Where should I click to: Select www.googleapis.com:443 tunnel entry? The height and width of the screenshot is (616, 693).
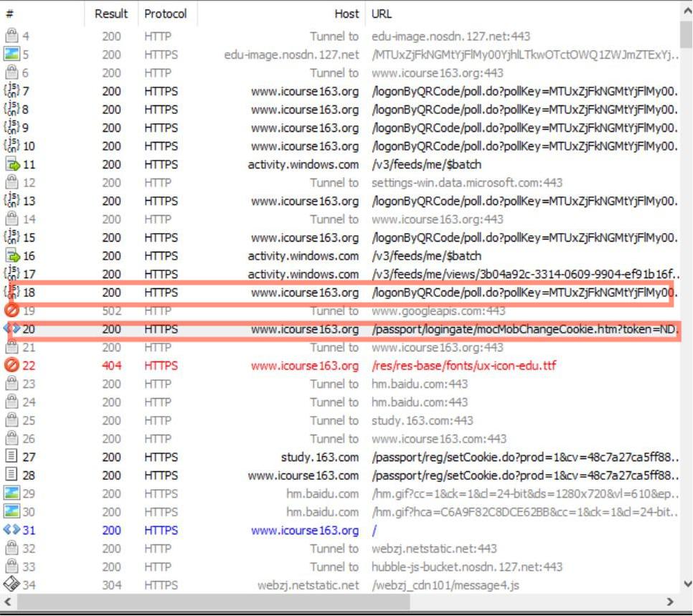pyautogui.click(x=438, y=311)
